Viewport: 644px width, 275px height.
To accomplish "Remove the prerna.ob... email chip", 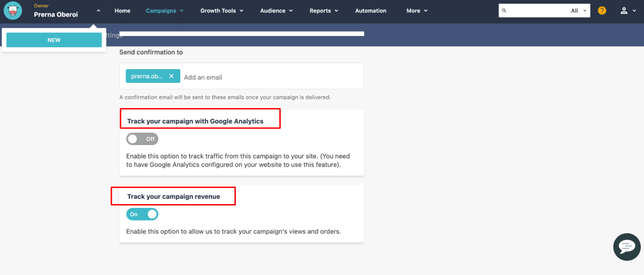I will (171, 76).
